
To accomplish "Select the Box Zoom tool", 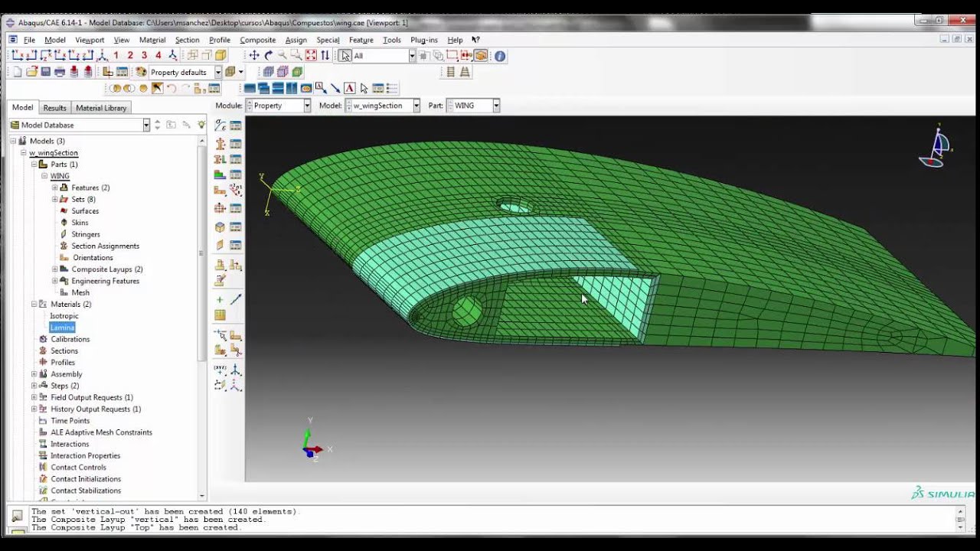I will pos(296,55).
